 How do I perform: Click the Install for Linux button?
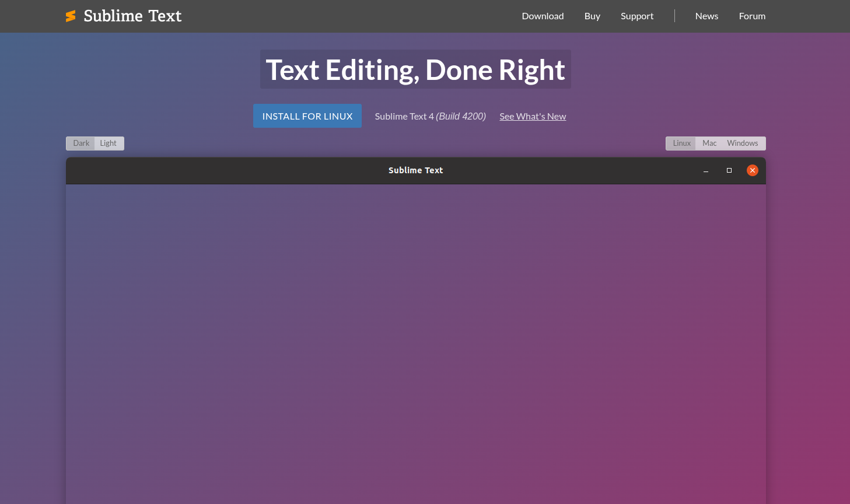(307, 116)
